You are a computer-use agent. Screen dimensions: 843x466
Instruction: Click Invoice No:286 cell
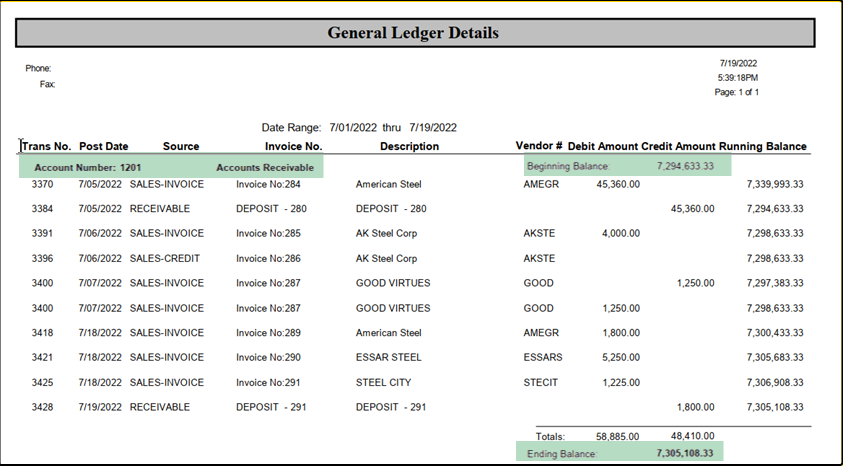268,259
